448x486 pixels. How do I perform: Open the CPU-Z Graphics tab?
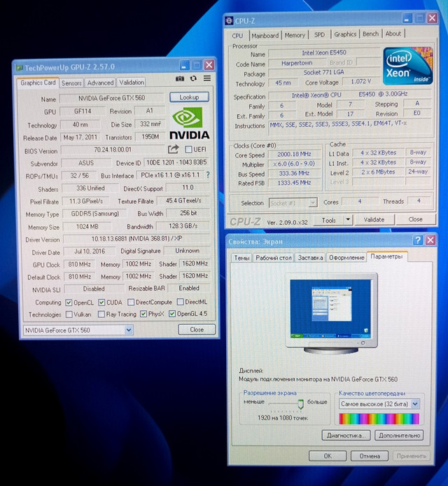tap(345, 34)
